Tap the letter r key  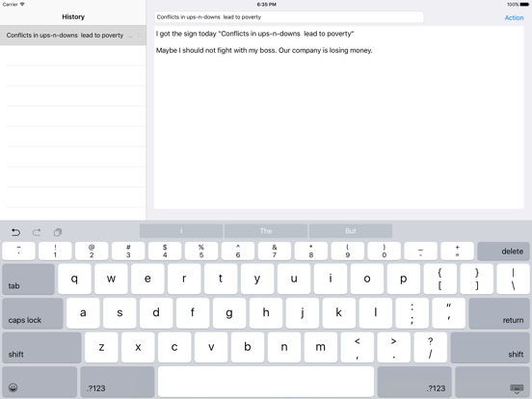coord(184,279)
